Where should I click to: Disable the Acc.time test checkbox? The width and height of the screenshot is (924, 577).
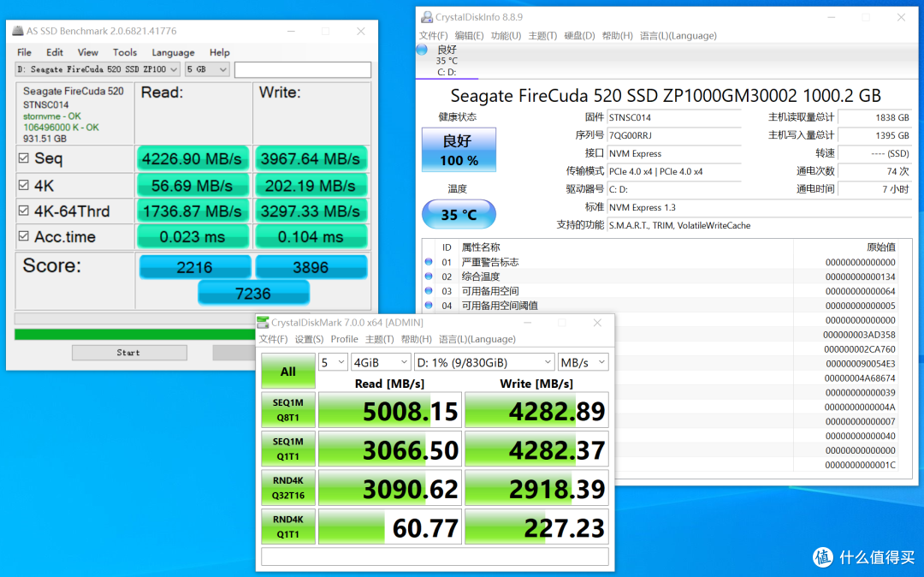(24, 236)
